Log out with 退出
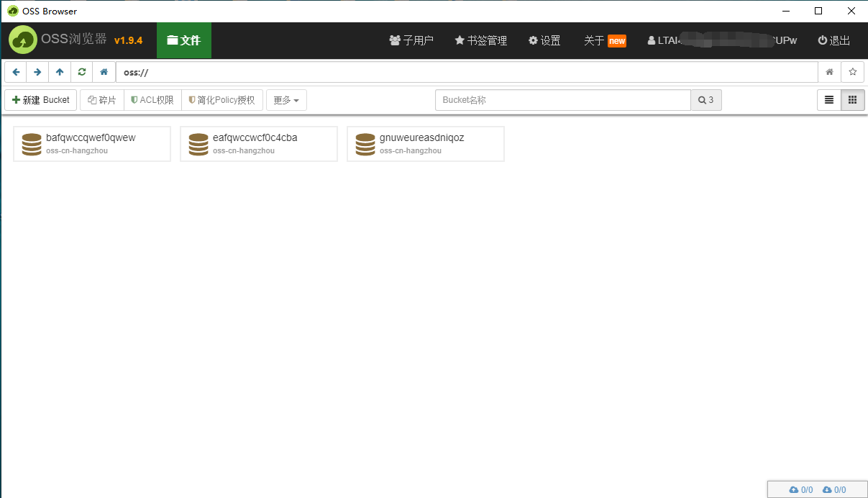The width and height of the screenshot is (868, 498). click(x=834, y=40)
